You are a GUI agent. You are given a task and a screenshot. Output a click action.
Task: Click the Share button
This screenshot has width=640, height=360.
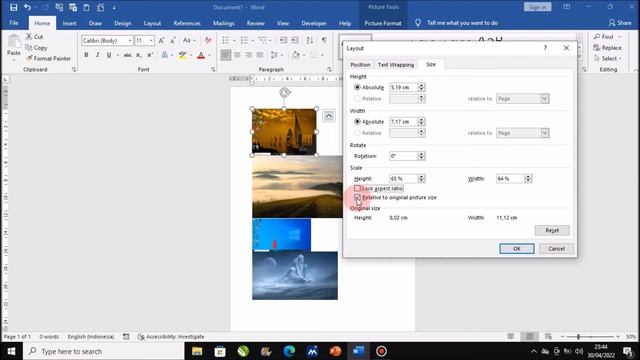[x=620, y=23]
